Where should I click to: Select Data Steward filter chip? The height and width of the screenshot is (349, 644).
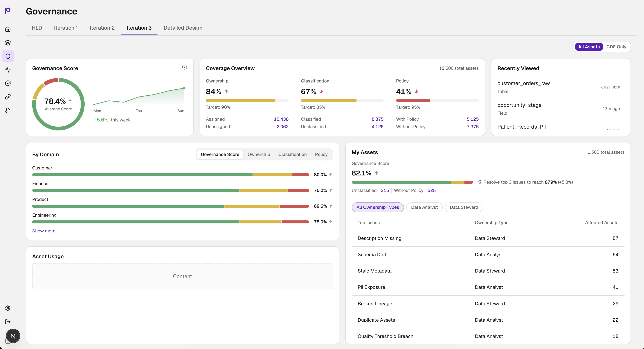464,207
